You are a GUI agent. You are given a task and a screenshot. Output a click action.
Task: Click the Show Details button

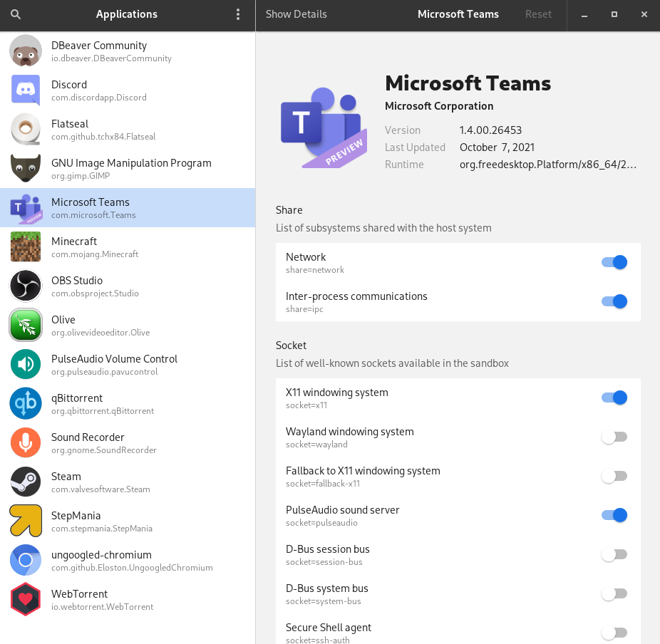297,14
